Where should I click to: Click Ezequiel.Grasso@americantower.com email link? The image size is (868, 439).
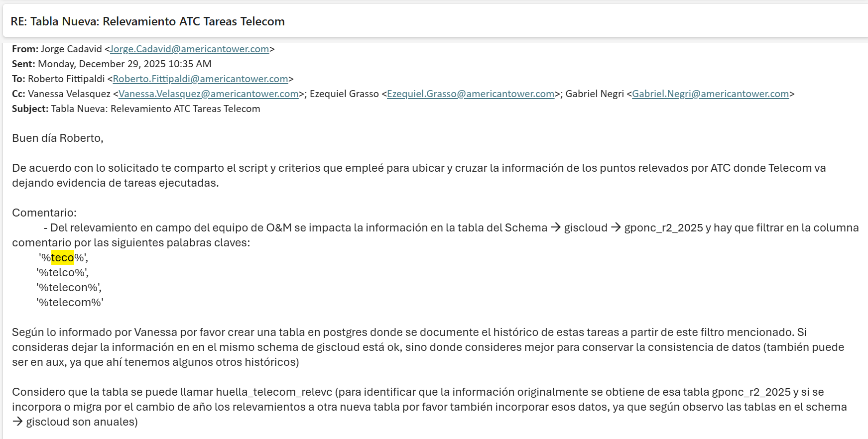(470, 94)
